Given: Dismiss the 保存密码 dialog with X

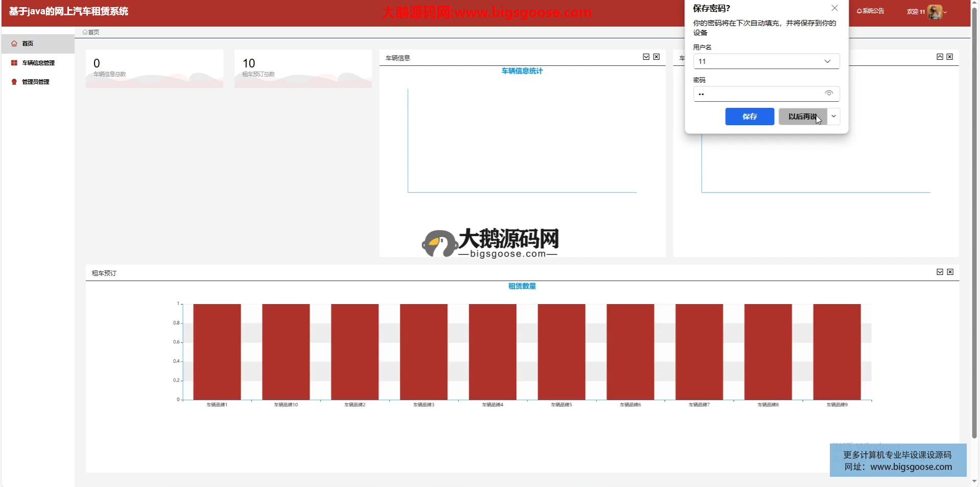Looking at the screenshot, I should coord(834,8).
